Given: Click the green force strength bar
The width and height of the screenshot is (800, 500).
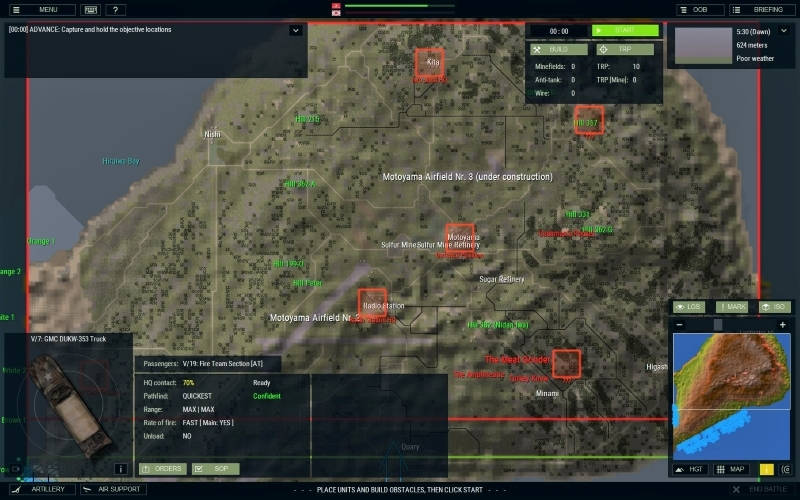Looking at the screenshot, I should click(x=386, y=6).
